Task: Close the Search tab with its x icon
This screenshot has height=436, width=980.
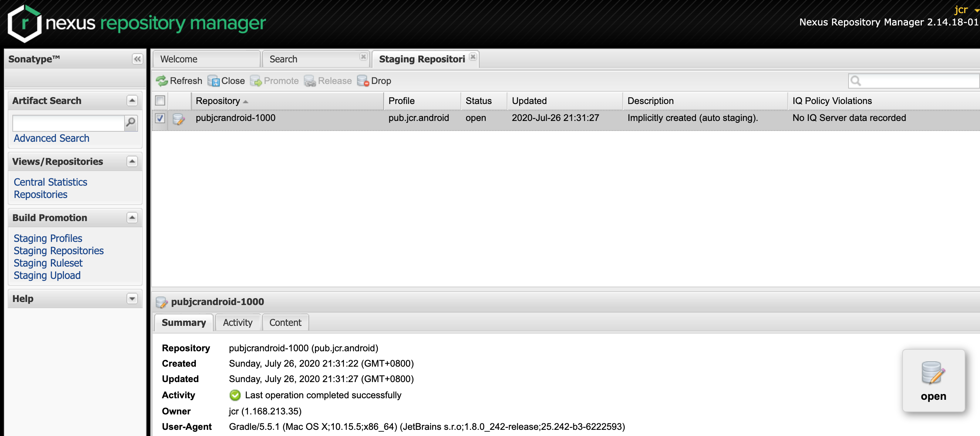Action: (363, 57)
